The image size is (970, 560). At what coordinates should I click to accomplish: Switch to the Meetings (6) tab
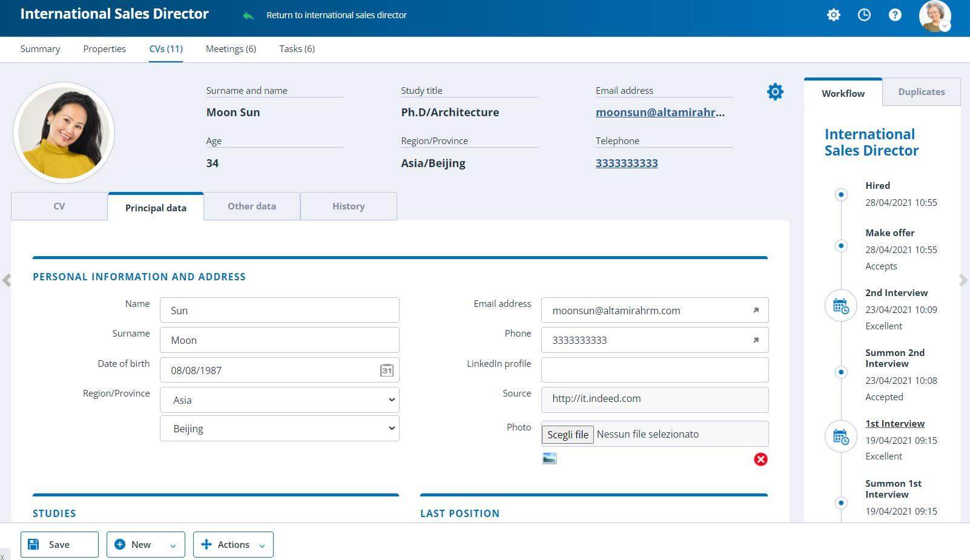click(x=231, y=48)
